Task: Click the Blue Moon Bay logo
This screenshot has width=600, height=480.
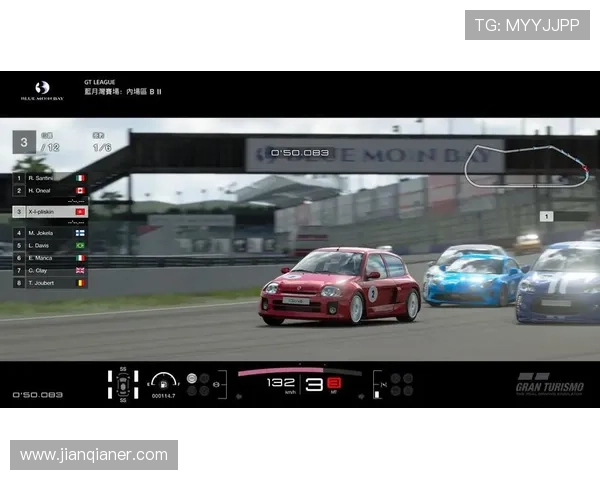Action: click(x=42, y=91)
